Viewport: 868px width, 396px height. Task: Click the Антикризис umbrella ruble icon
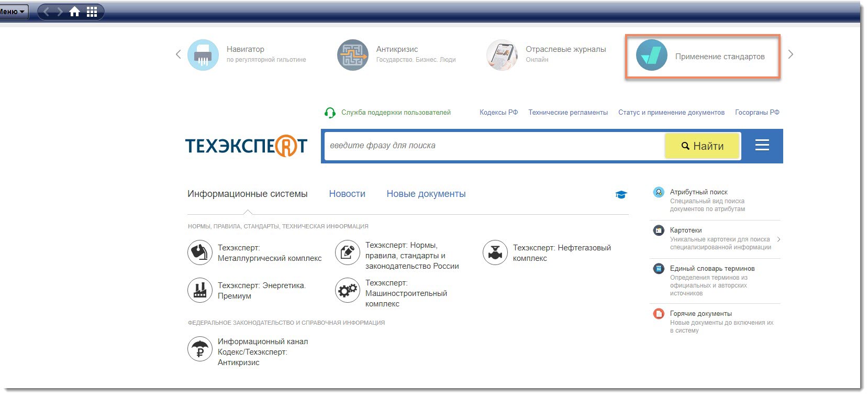coord(199,349)
